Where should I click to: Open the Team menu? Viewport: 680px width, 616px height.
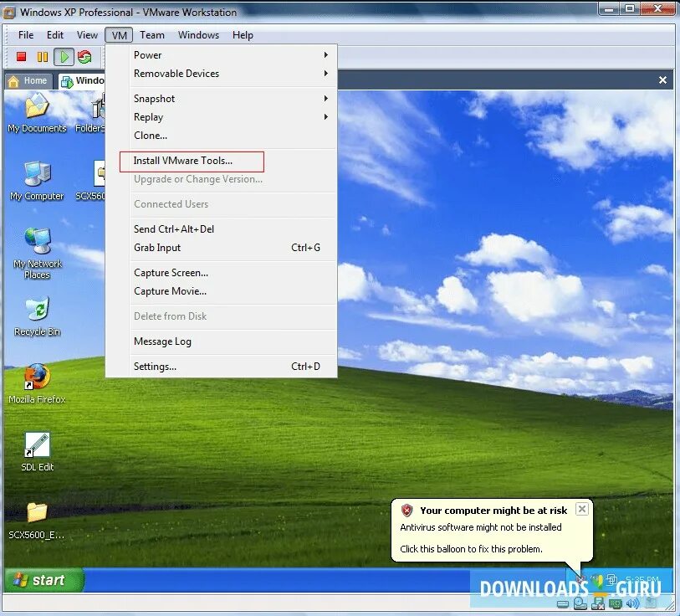[x=151, y=34]
